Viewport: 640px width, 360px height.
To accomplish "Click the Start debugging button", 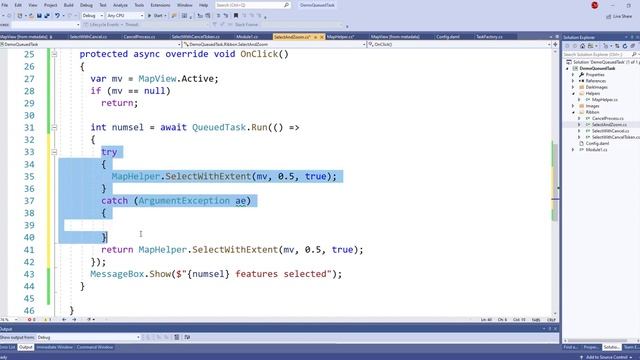I will point(156,16).
